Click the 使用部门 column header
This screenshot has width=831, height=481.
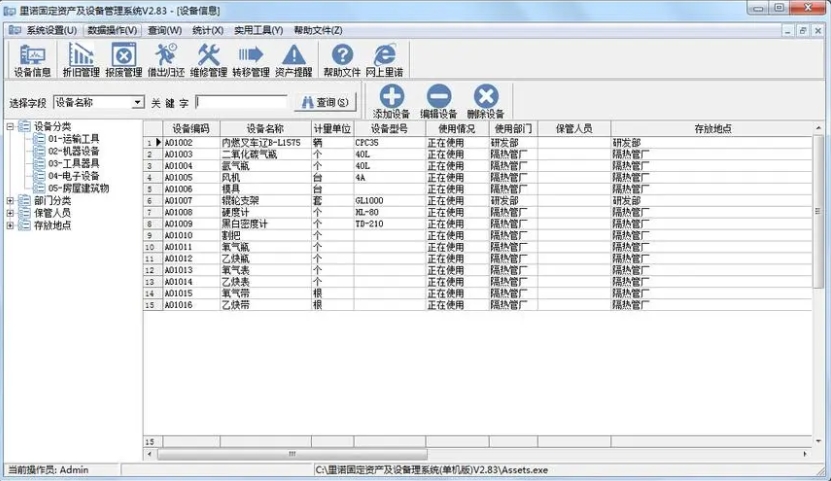[x=513, y=129]
